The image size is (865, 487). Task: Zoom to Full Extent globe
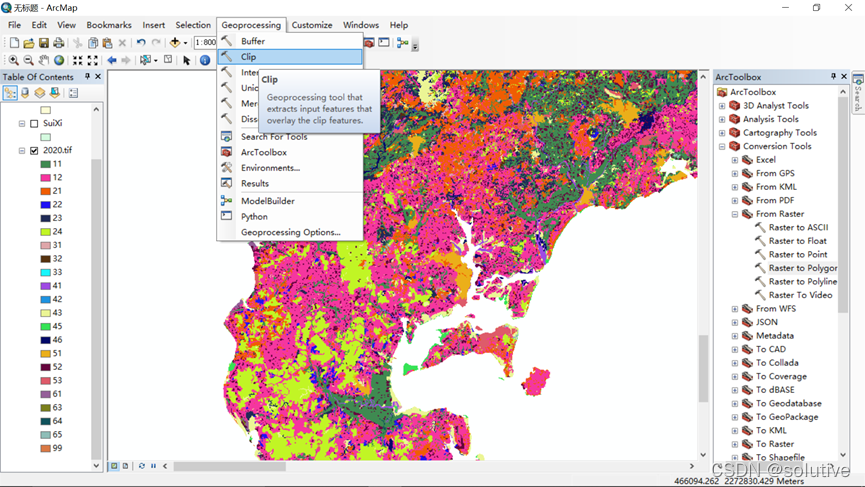[x=58, y=60]
